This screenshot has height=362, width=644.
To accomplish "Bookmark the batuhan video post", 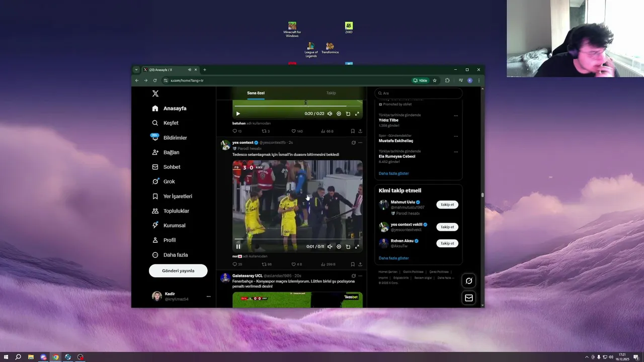I will 353,131.
